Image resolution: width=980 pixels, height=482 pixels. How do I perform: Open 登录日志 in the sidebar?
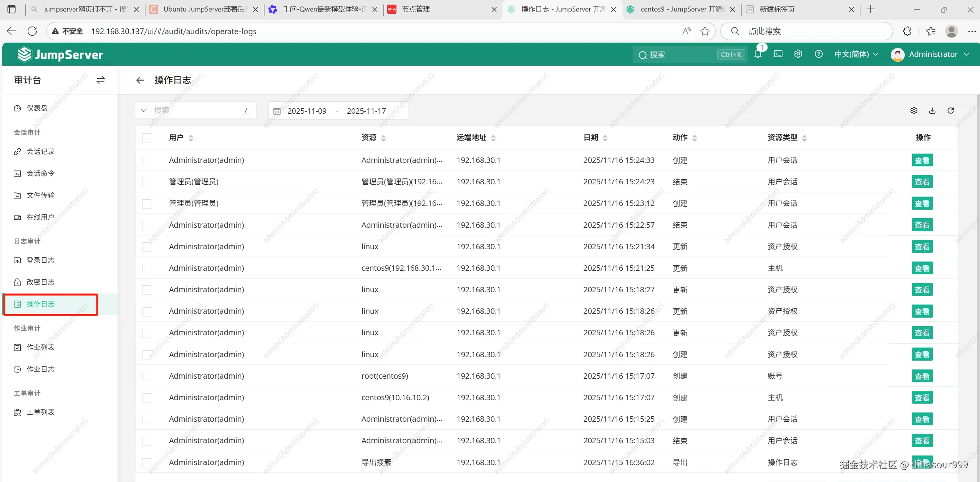click(40, 260)
